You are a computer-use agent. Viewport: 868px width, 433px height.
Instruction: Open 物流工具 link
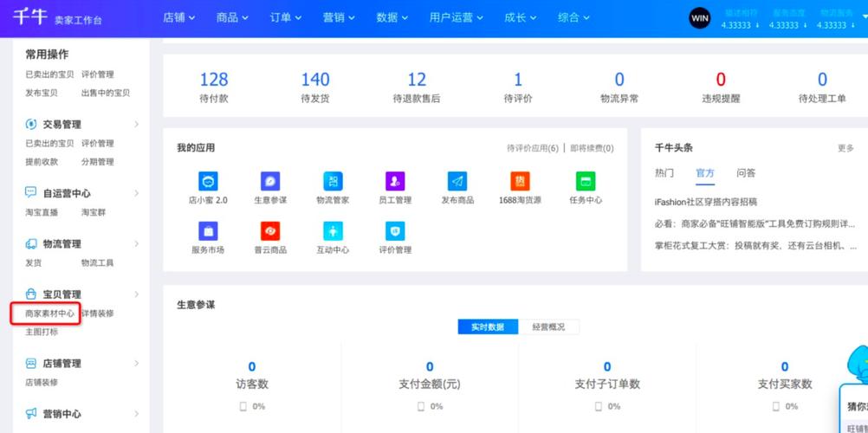pos(97,262)
